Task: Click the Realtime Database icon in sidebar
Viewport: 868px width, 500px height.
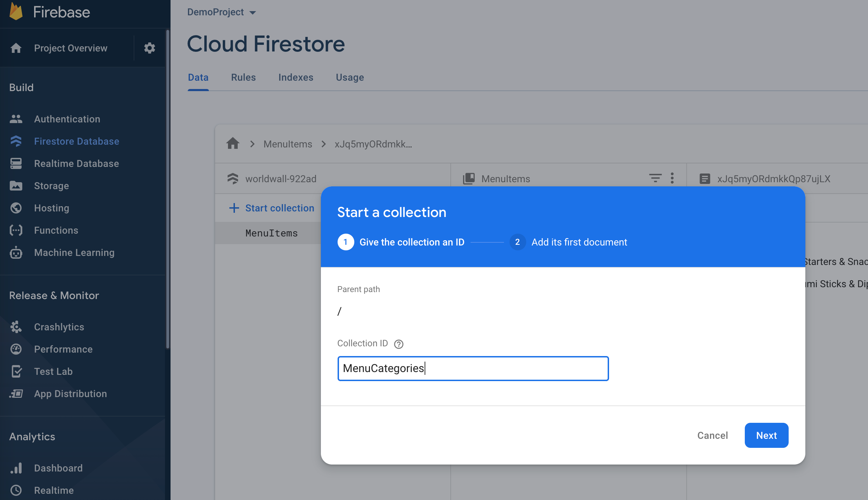Action: tap(16, 163)
